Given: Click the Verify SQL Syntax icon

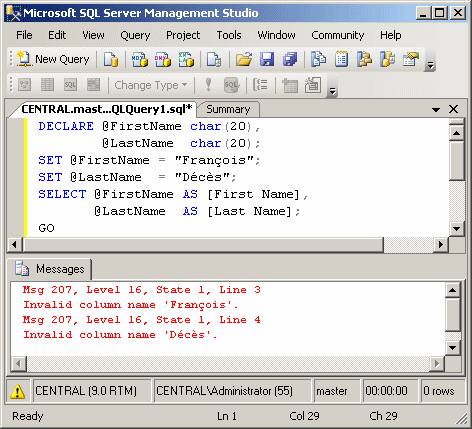Looking at the screenshot, I should (x=232, y=85).
